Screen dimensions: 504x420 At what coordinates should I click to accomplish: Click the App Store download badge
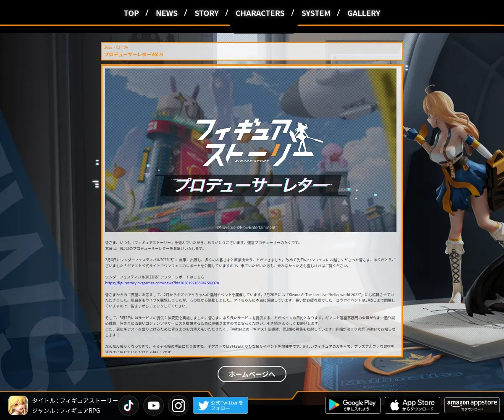click(412, 405)
